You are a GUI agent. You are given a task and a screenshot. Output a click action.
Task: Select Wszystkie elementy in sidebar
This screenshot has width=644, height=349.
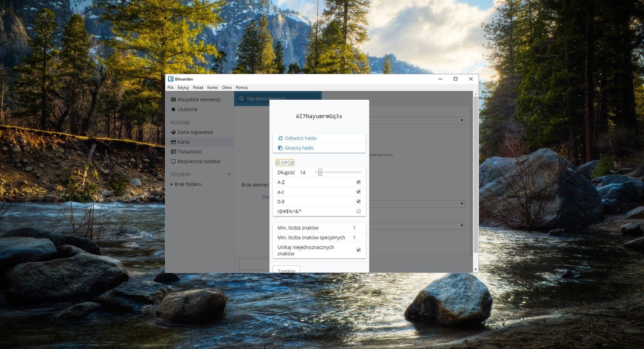(199, 100)
